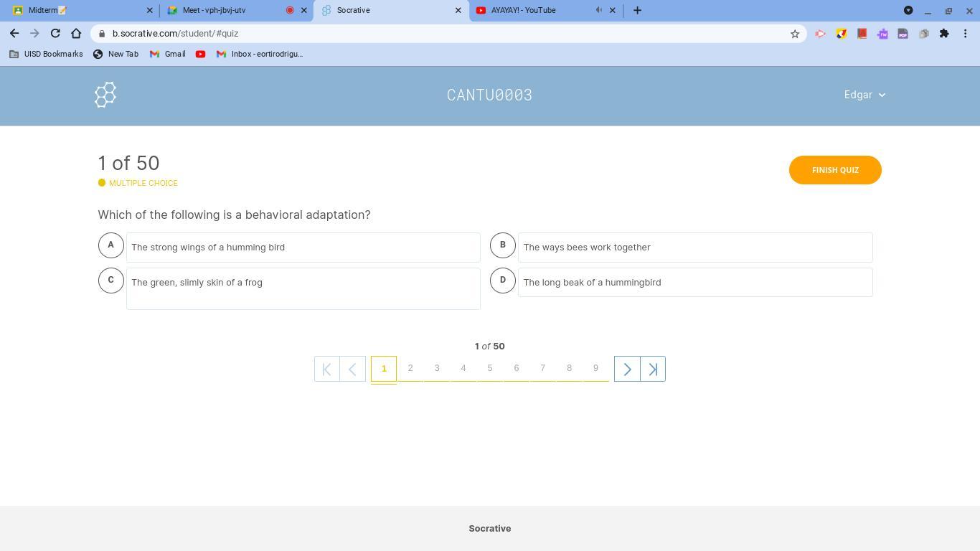Choose "The strong wings of a humming bird"
The image size is (980, 551).
tap(303, 248)
